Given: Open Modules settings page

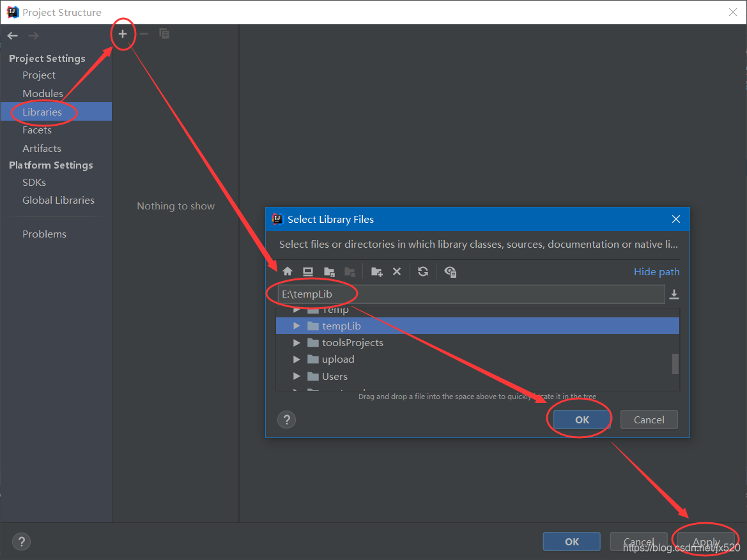Looking at the screenshot, I should point(42,93).
